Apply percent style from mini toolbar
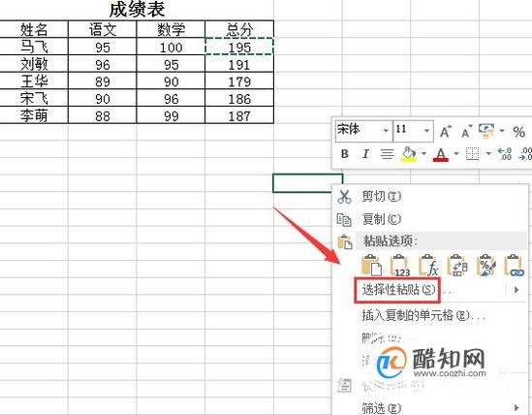 518,131
